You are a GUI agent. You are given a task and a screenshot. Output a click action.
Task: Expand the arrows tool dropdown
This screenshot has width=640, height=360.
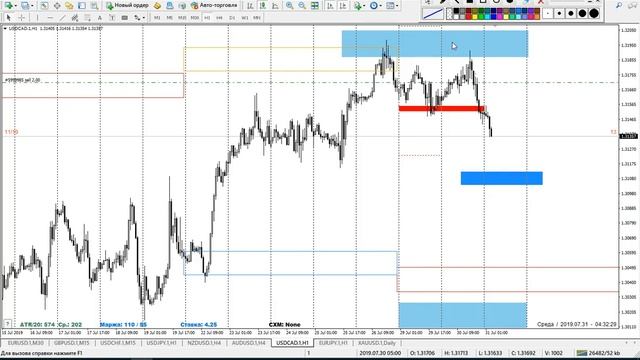tap(144, 18)
